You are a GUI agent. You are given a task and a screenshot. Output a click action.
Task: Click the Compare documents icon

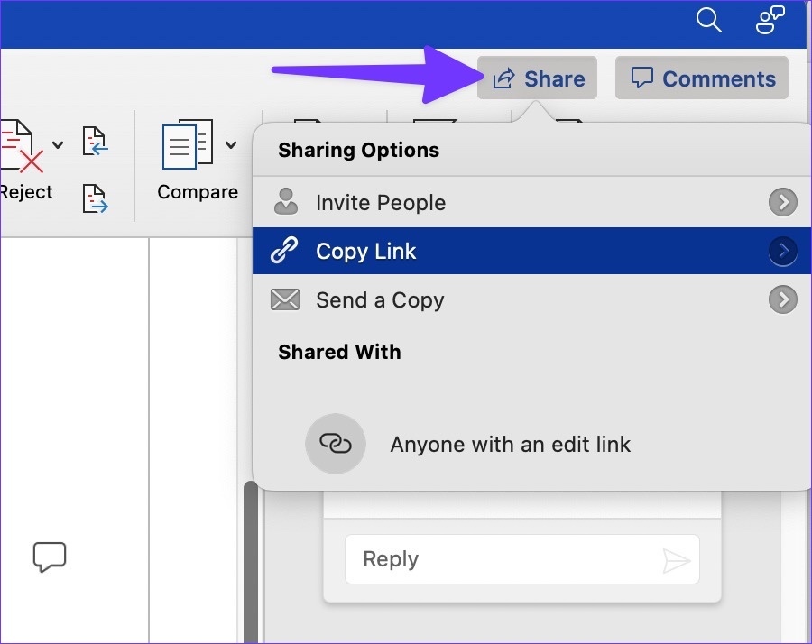pos(188,144)
